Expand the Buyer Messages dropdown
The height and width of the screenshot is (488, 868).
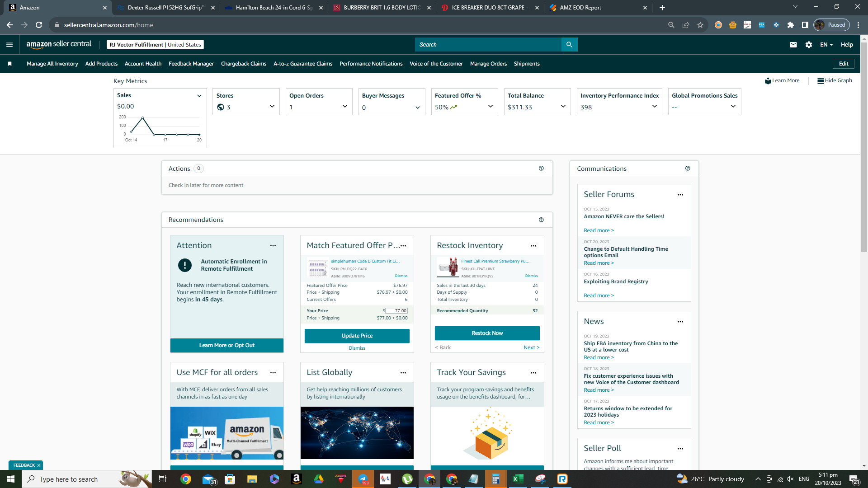coord(418,108)
